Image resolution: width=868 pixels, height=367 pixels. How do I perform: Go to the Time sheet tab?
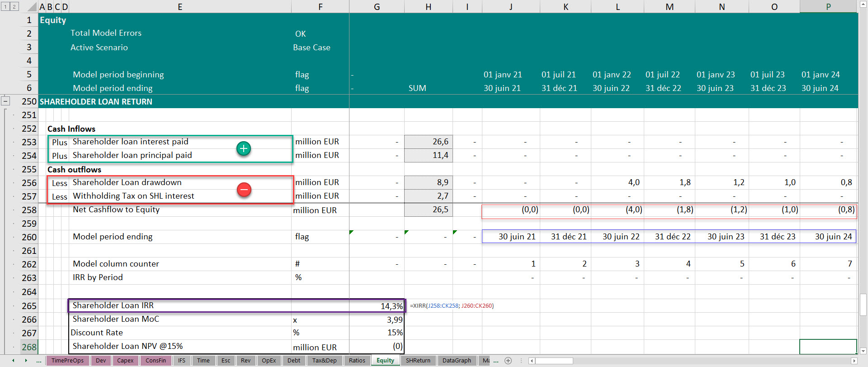(203, 361)
